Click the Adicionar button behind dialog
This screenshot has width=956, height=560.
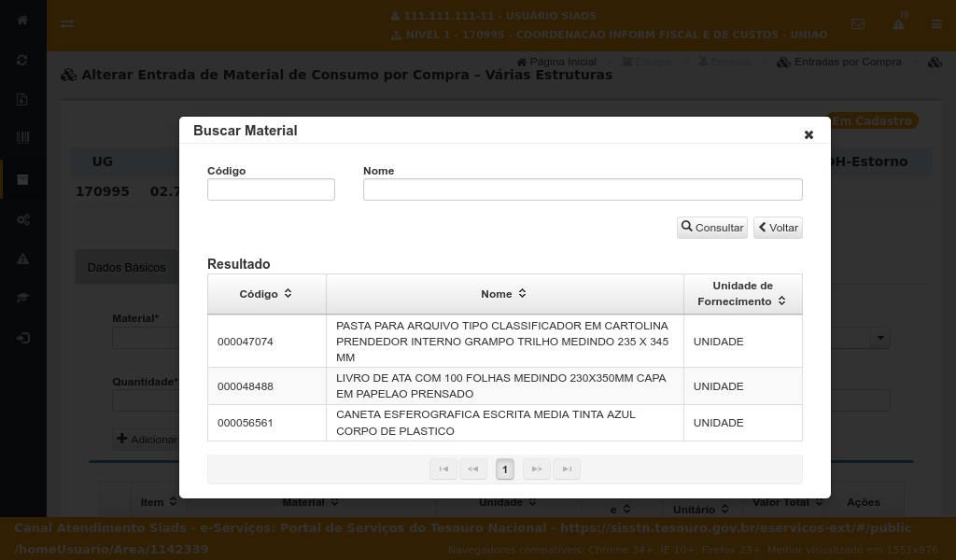(147, 440)
